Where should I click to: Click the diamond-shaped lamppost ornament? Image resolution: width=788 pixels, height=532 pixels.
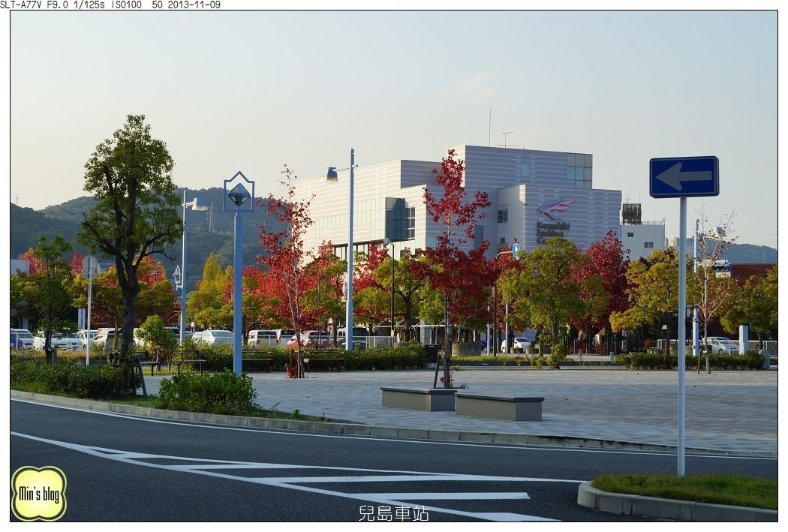pyautogui.click(x=237, y=197)
